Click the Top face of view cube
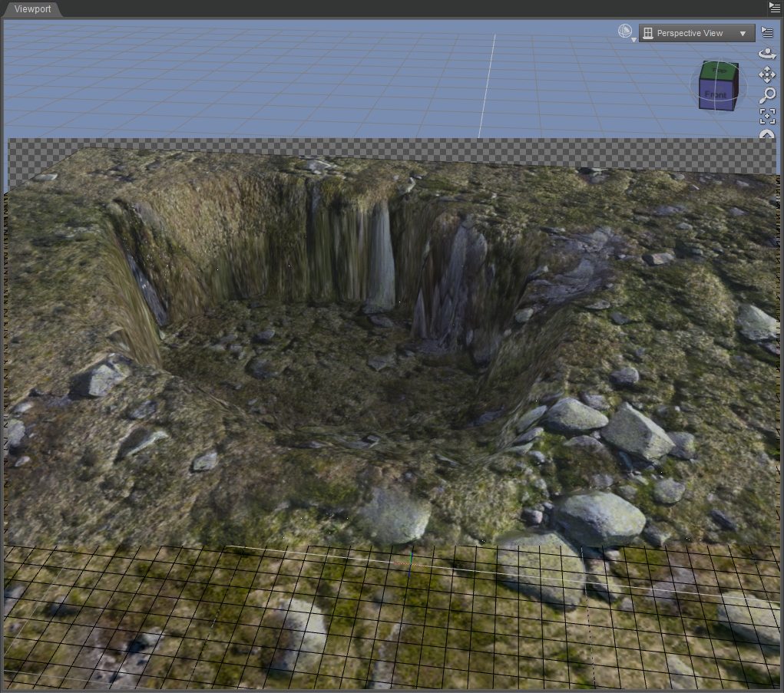 (719, 71)
